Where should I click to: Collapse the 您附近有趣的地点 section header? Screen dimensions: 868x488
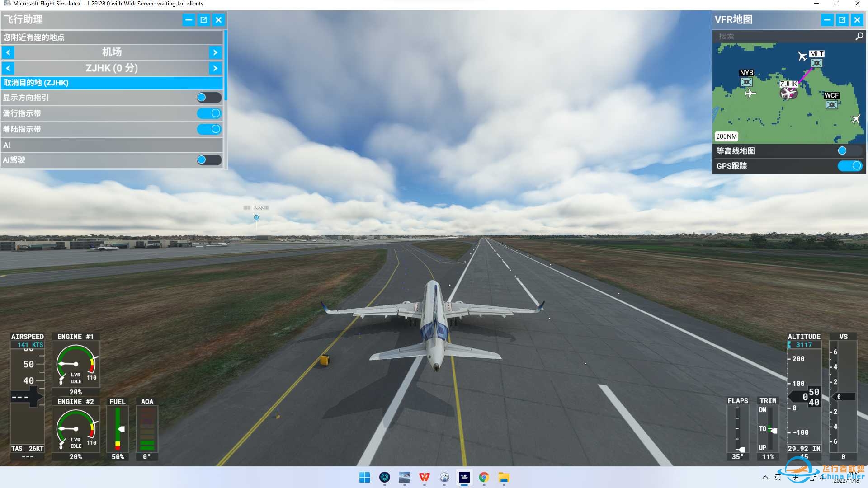(x=112, y=37)
